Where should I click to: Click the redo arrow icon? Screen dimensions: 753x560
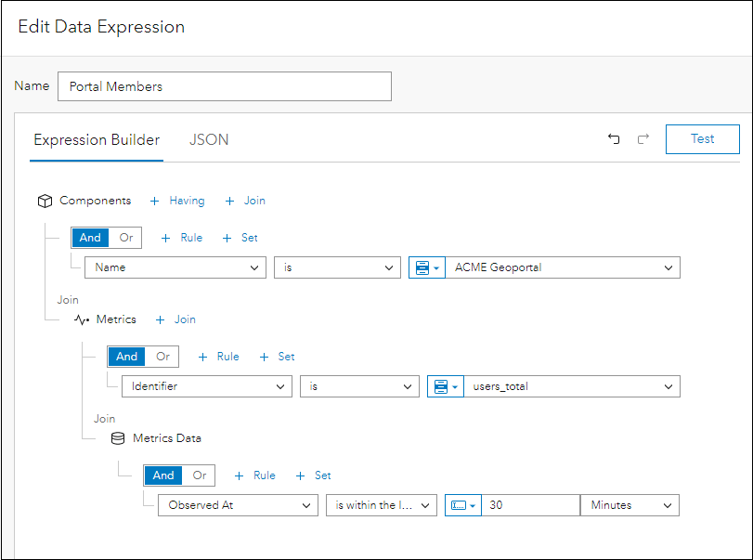tap(643, 139)
